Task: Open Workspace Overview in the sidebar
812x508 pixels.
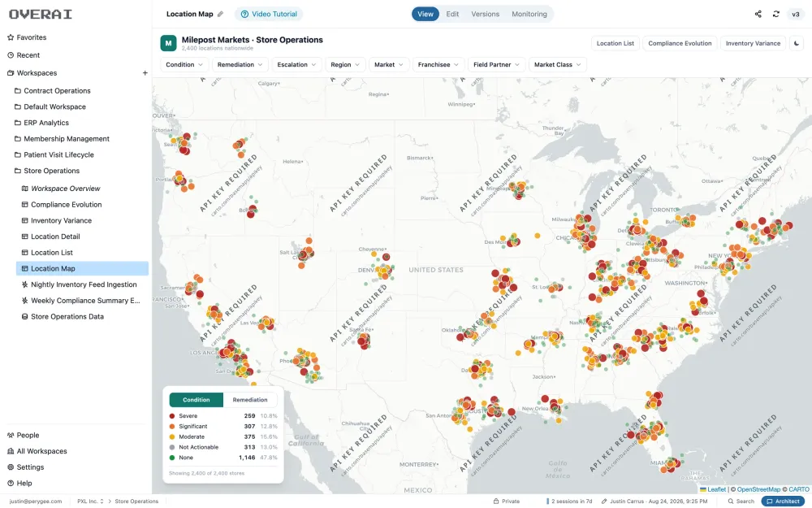Action: click(x=65, y=189)
